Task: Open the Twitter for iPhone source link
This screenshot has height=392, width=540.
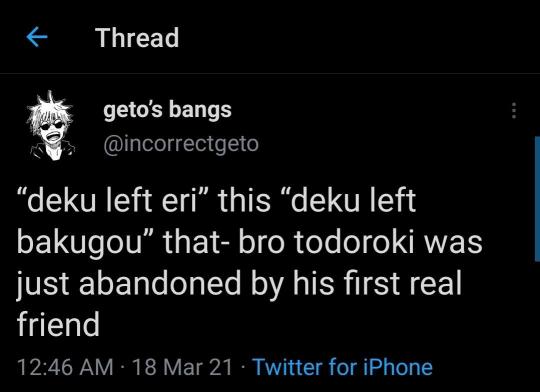Action: [x=342, y=367]
